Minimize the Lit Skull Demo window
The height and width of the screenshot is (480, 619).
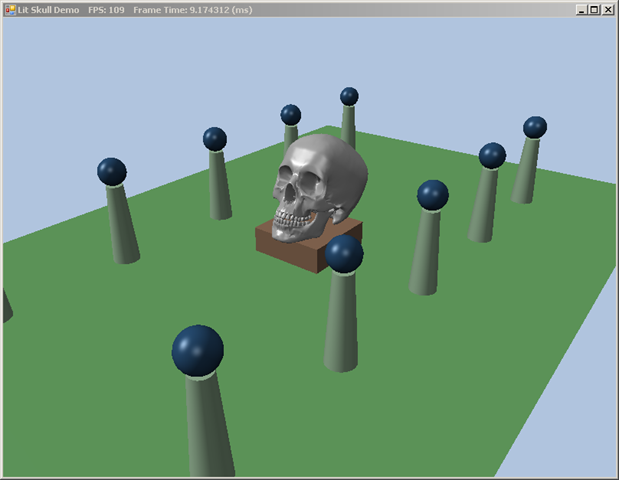(581, 10)
